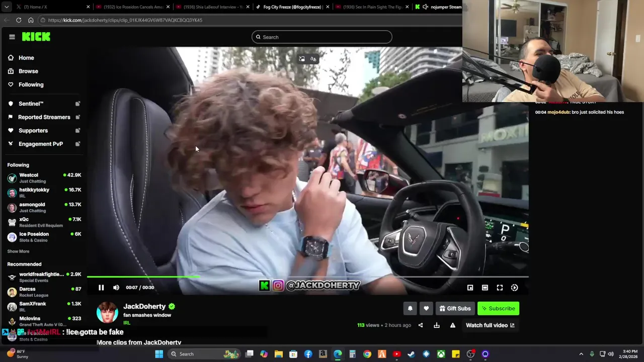
Task: Switch to nojumper Stream tab
Action: pyautogui.click(x=438, y=7)
